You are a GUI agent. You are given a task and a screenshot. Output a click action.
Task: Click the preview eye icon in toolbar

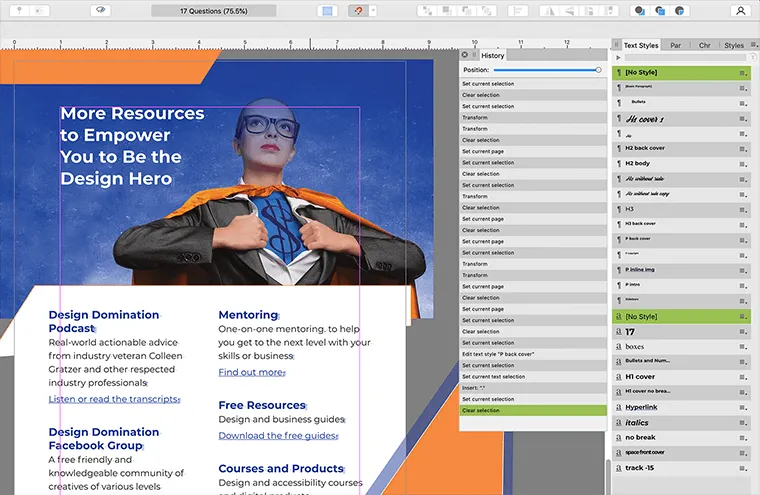click(x=99, y=11)
